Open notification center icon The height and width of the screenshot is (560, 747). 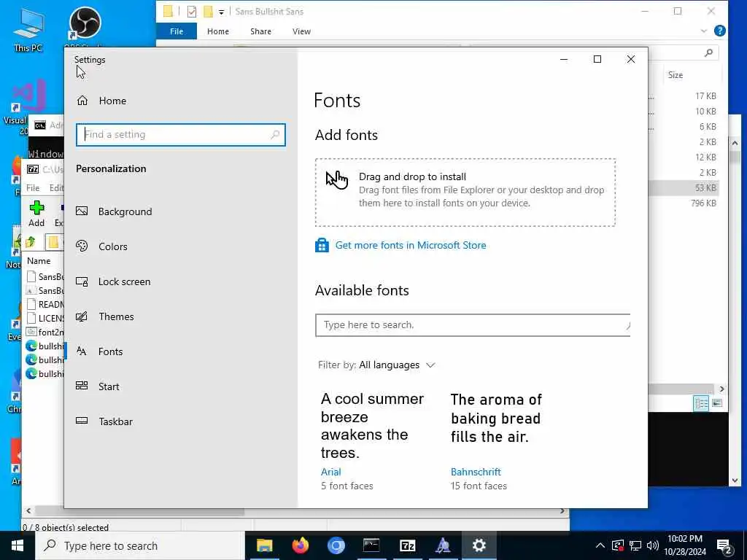tap(724, 547)
